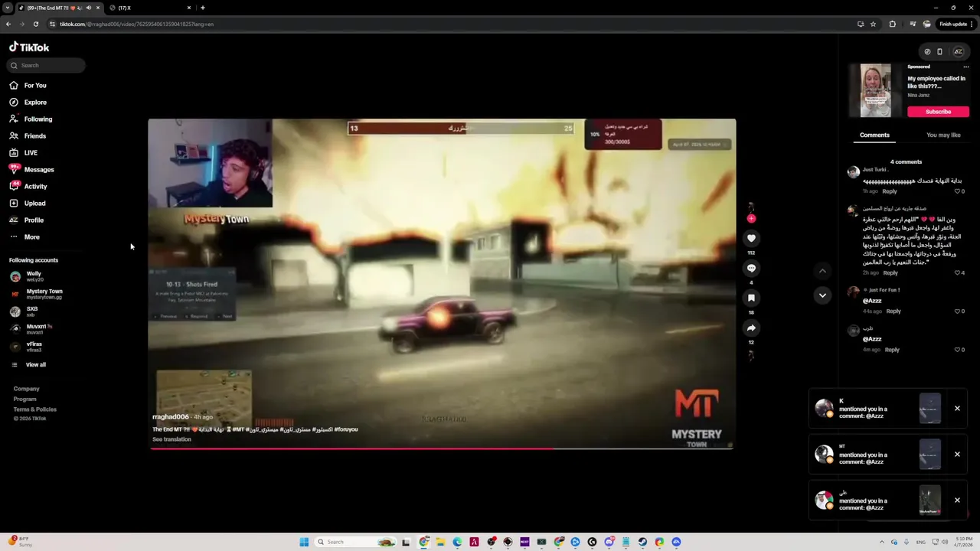The height and width of the screenshot is (551, 980).
Task: Click the pink Subscribe button
Action: (938, 112)
